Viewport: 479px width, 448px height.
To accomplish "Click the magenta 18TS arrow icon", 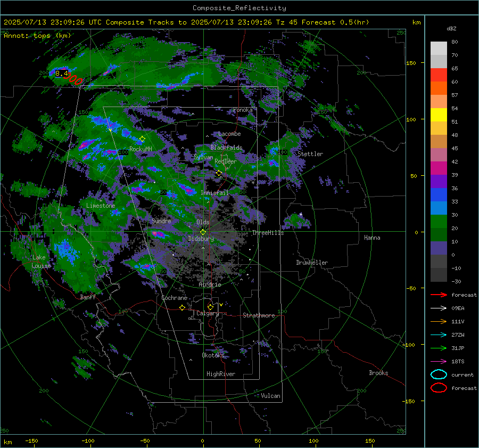I will tap(439, 362).
